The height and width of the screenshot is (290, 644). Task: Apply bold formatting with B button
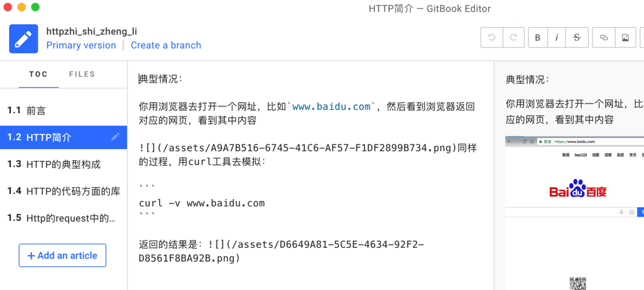coord(538,38)
